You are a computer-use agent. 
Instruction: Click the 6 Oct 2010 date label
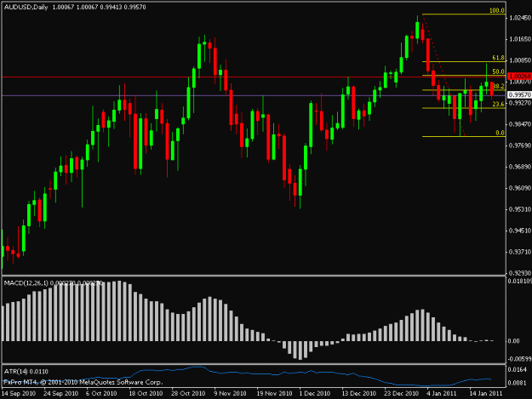click(101, 393)
